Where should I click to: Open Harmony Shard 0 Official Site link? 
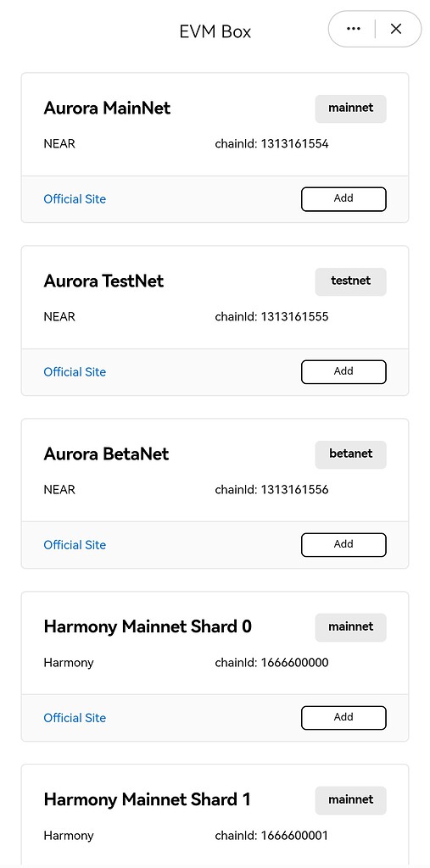point(75,718)
